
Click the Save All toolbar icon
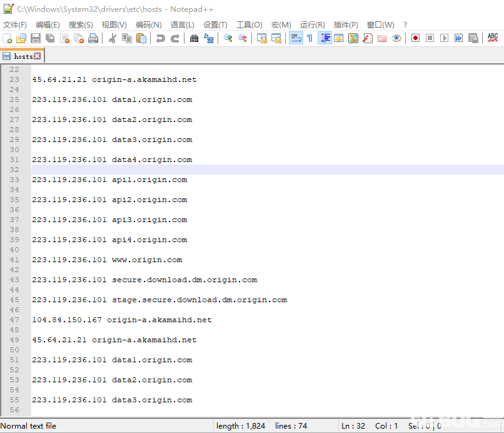click(x=50, y=38)
